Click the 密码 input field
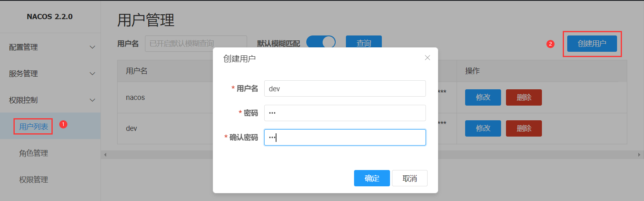The height and width of the screenshot is (201, 644). coord(345,113)
